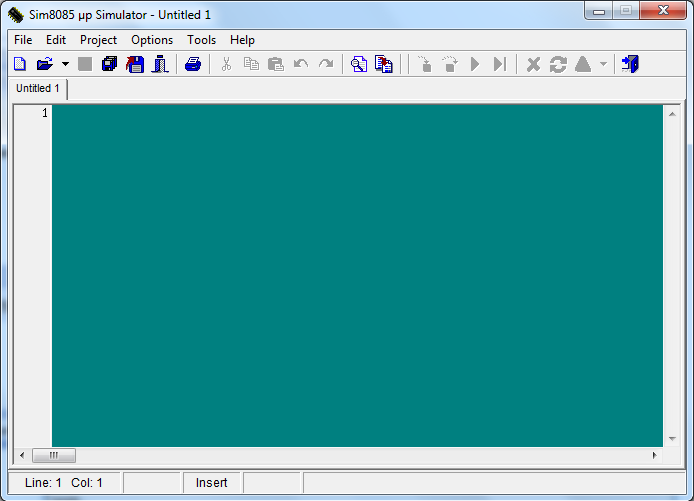Open the Help menu

pos(242,40)
